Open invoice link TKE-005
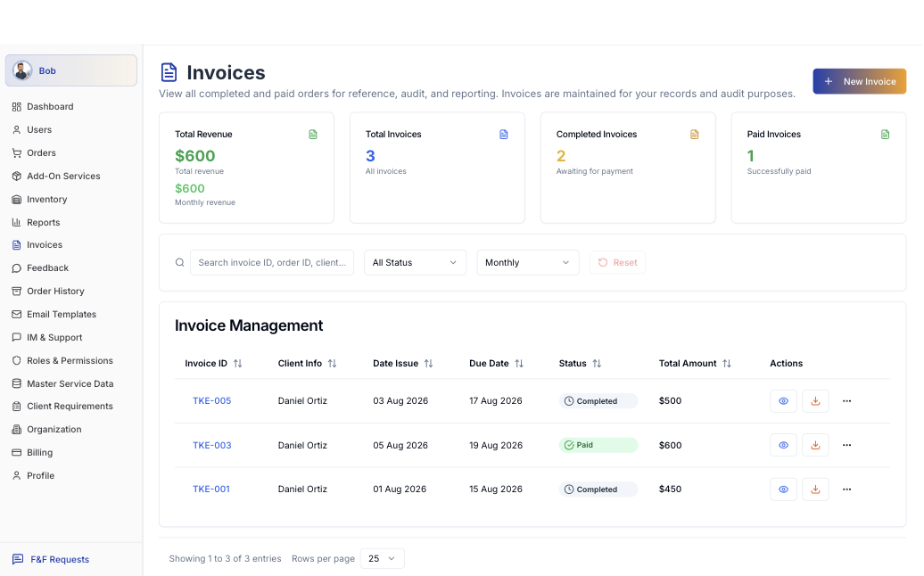924x576 pixels. click(211, 401)
